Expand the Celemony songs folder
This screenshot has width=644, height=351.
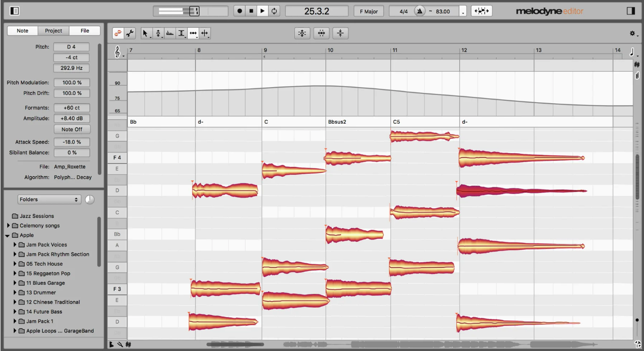pyautogui.click(x=8, y=226)
